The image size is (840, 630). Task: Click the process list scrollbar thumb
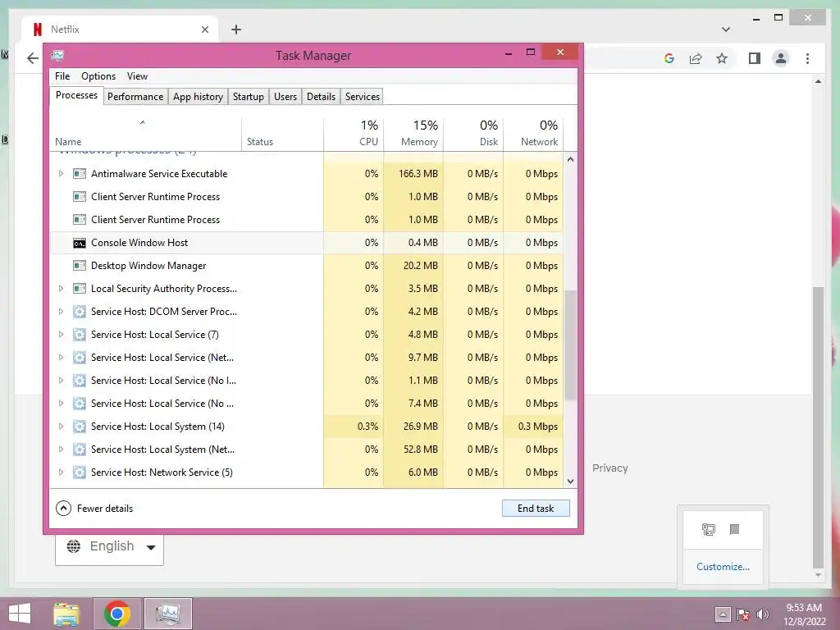point(571,345)
